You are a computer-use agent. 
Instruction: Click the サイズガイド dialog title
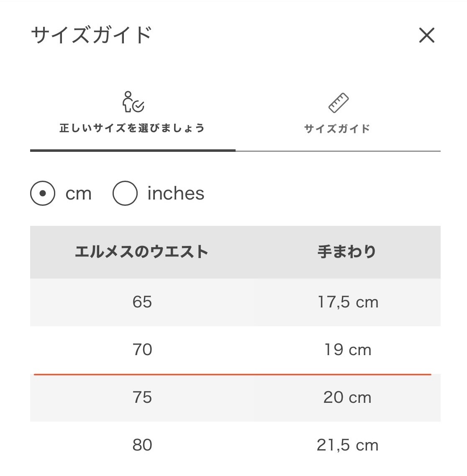(91, 35)
